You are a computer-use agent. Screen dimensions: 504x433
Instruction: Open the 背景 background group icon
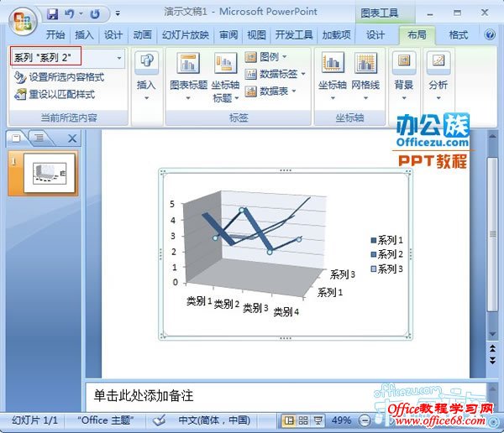(404, 60)
